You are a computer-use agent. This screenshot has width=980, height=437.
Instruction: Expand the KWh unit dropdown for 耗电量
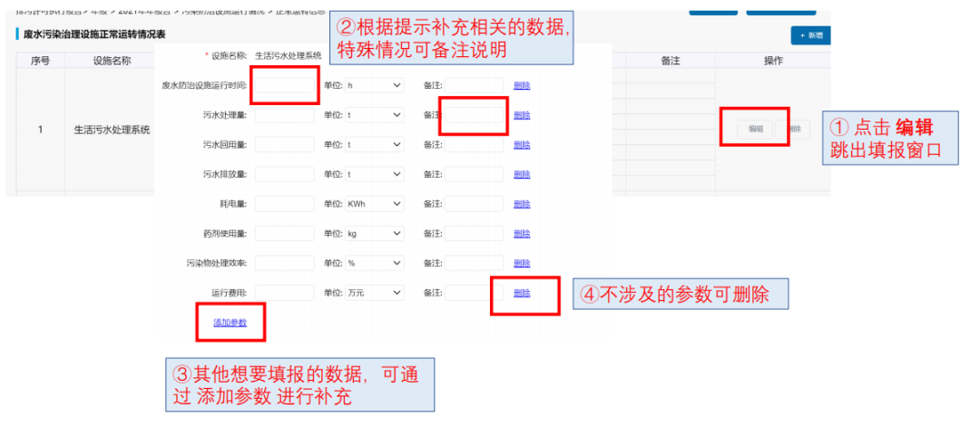(375, 204)
